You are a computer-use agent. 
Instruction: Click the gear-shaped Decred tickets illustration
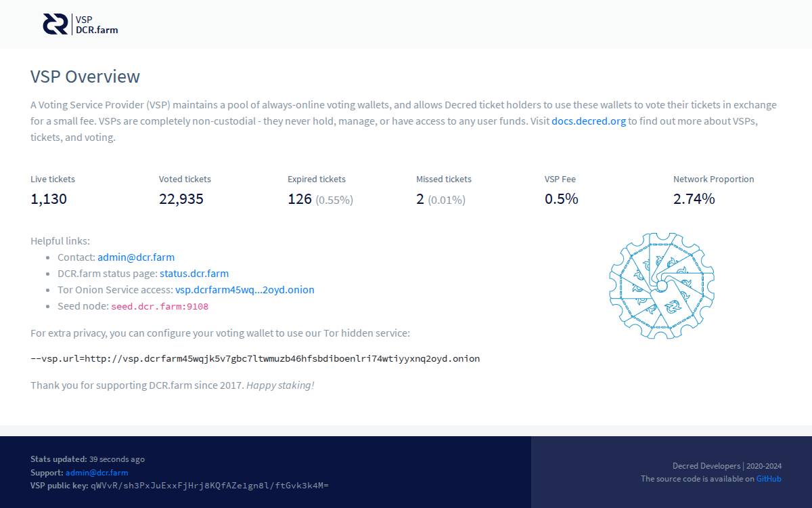[662, 286]
